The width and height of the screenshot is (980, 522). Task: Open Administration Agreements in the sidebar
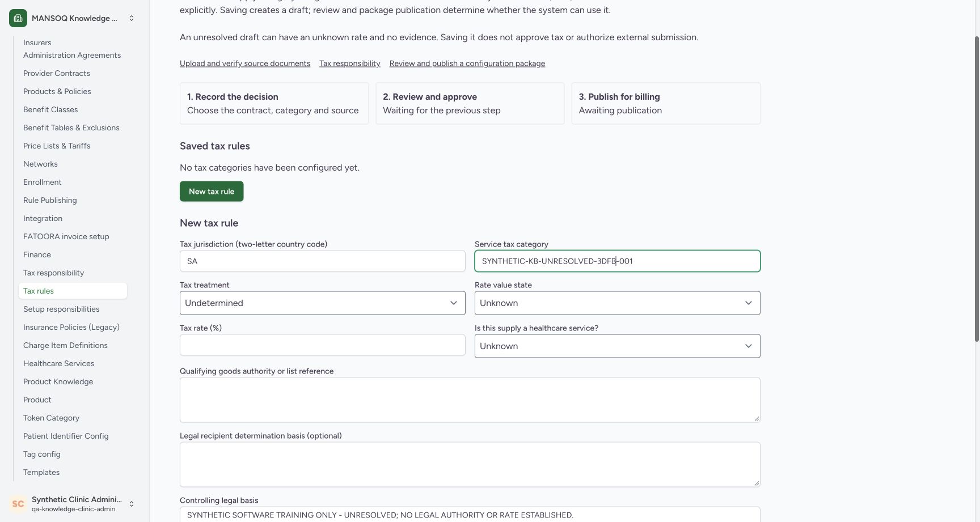click(x=72, y=55)
